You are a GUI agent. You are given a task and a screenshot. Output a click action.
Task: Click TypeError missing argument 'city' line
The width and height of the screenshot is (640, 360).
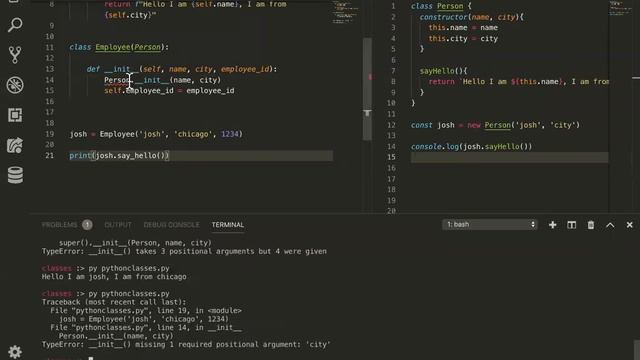click(186, 344)
